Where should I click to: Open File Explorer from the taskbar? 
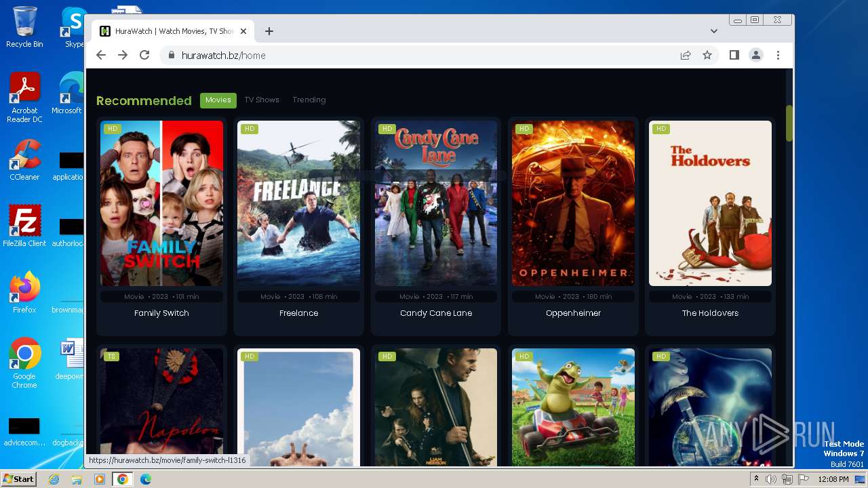coord(77,479)
